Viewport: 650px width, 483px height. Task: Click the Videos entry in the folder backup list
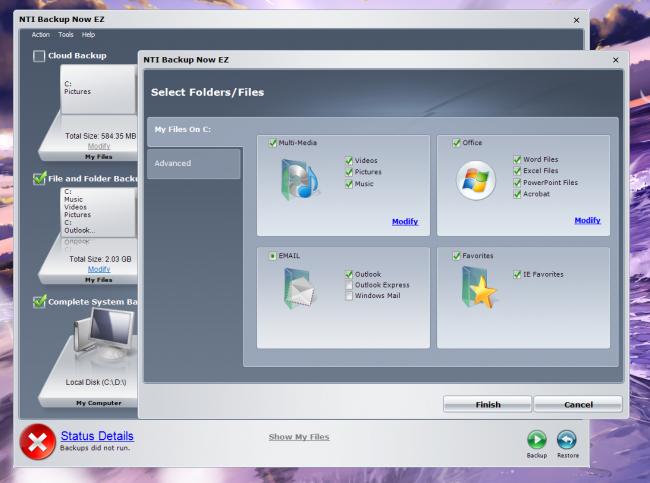tap(75, 207)
